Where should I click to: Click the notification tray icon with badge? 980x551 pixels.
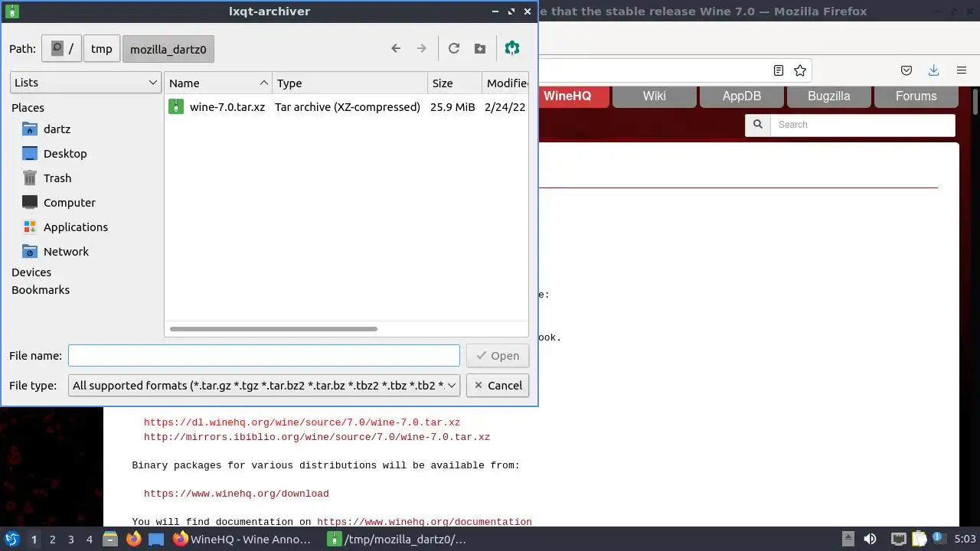point(938,539)
